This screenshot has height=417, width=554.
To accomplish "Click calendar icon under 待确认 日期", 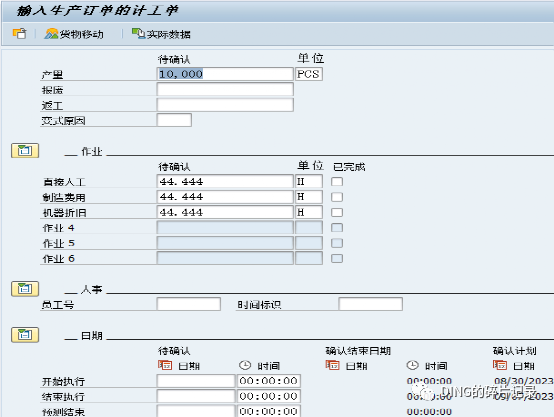I will click(x=165, y=365).
